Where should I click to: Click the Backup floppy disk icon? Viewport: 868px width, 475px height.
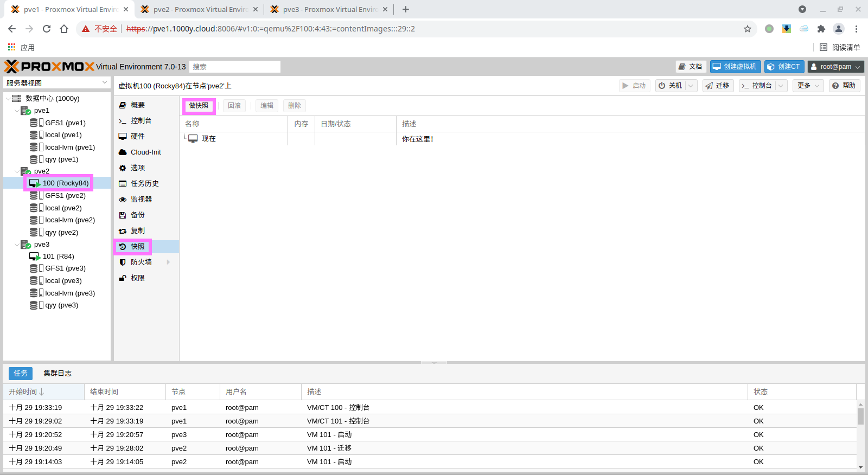[123, 215]
